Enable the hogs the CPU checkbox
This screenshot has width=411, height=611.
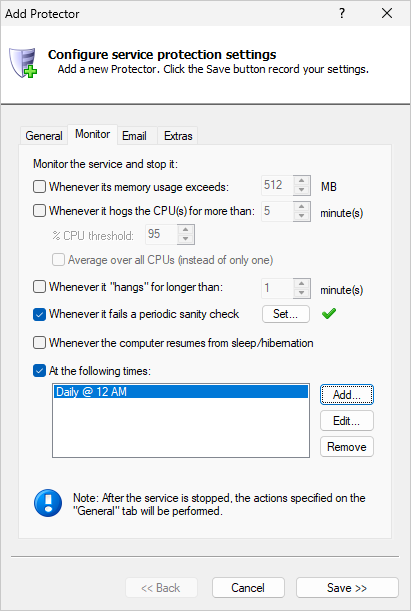point(39,211)
